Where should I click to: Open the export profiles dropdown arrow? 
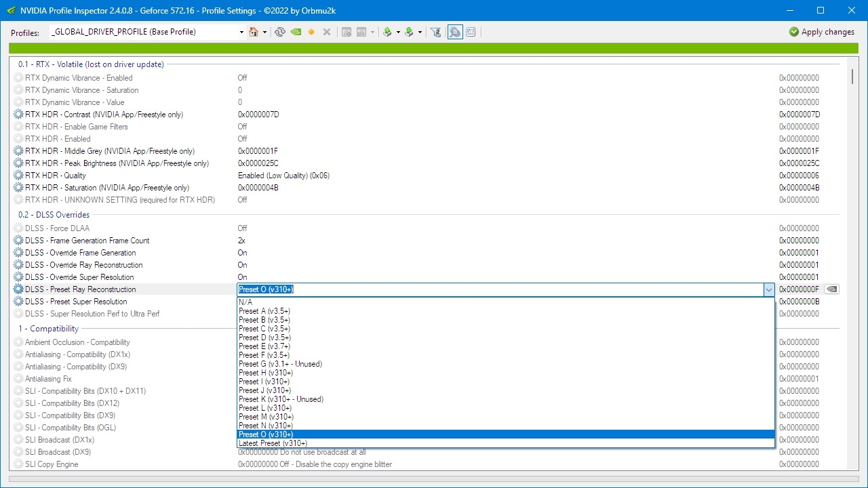(398, 32)
